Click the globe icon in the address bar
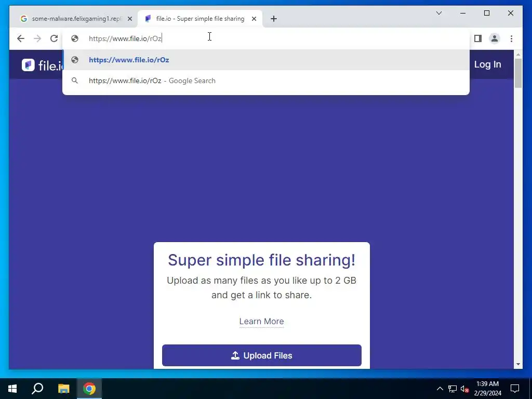The height and width of the screenshot is (399, 532). click(75, 38)
